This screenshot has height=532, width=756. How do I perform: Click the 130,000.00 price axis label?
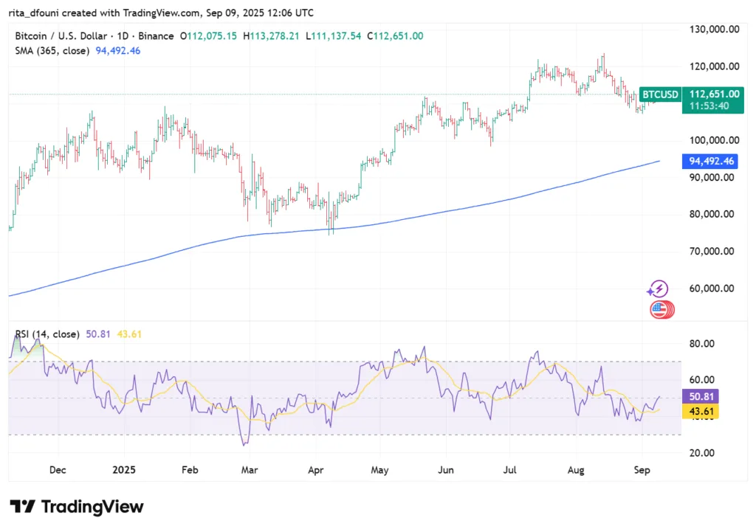pyautogui.click(x=712, y=30)
